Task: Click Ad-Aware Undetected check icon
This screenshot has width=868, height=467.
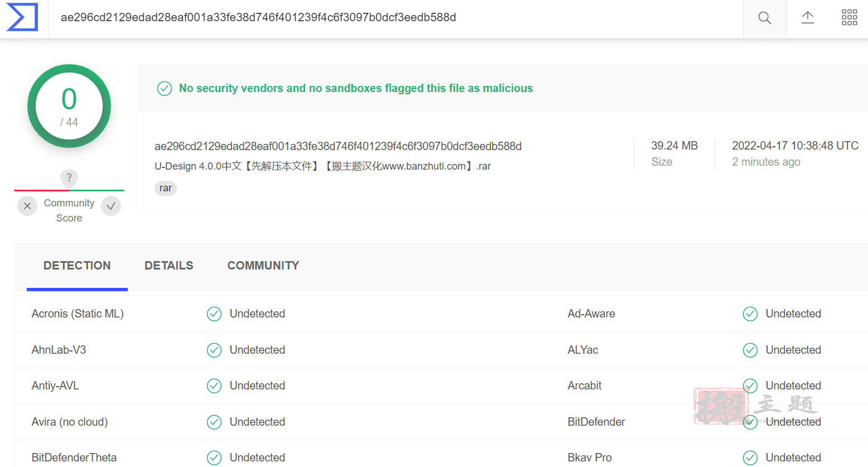Action: click(750, 314)
